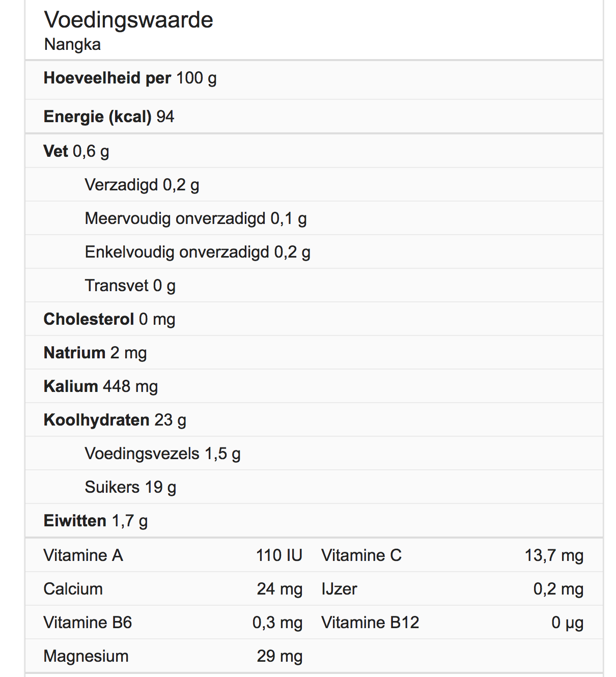The image size is (616, 677).
Task: Click the Koolhydraten 23 g row
Action: [314, 420]
